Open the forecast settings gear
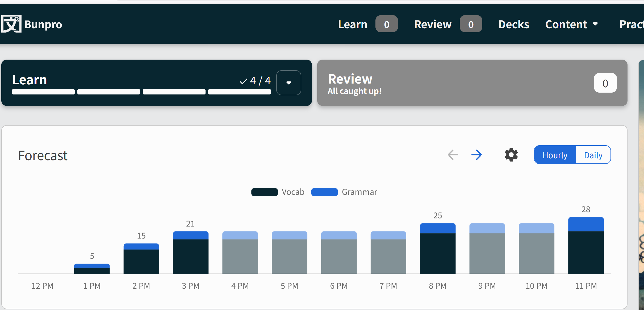Screen dimensions: 644x310 pyautogui.click(x=511, y=155)
